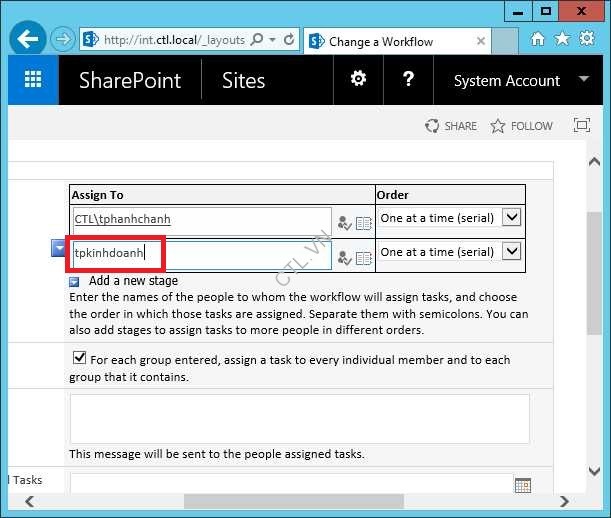Open the first row Order dropdown
The height and width of the screenshot is (518, 611).
tap(511, 217)
